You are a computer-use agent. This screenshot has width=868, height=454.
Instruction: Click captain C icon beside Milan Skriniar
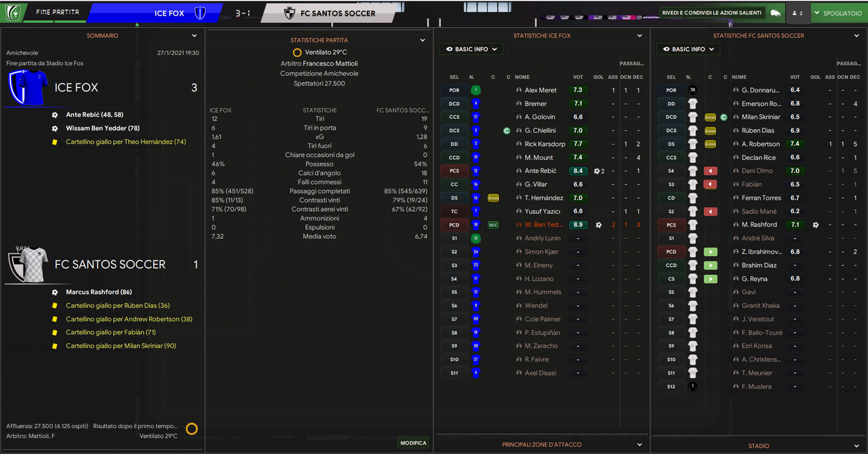click(x=724, y=117)
